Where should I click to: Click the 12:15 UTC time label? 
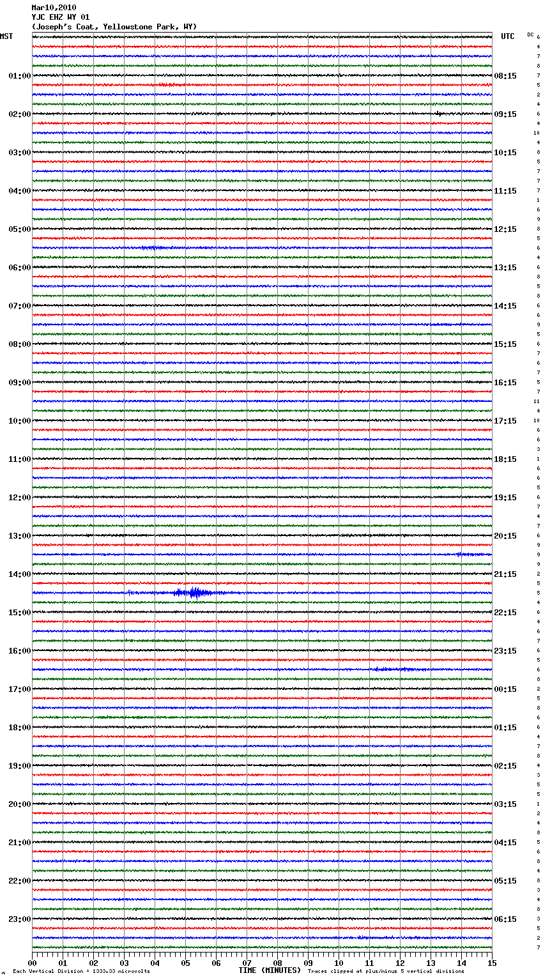505,229
